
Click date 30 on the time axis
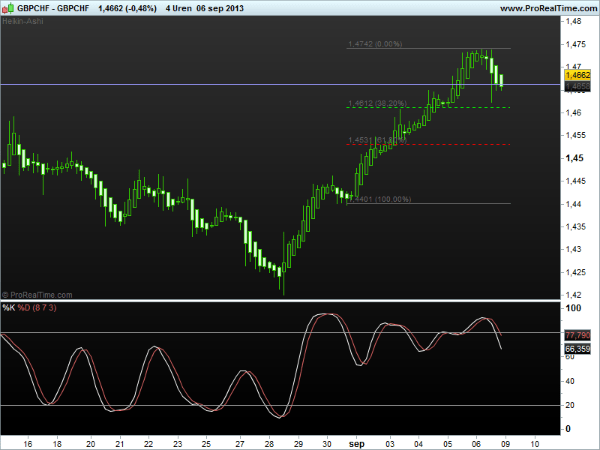tap(327, 444)
